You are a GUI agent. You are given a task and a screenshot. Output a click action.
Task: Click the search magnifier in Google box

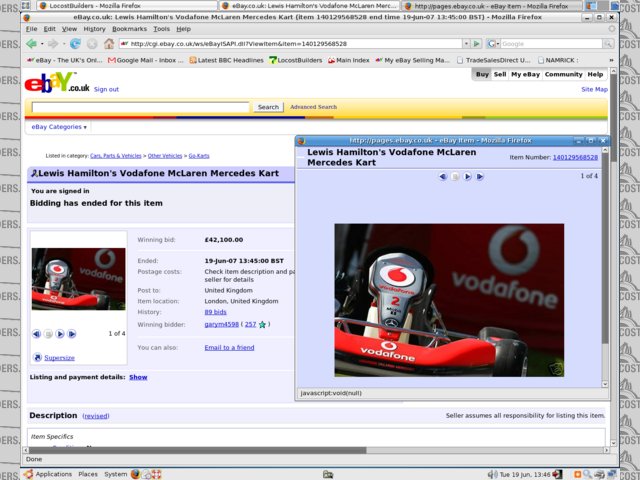(x=608, y=44)
